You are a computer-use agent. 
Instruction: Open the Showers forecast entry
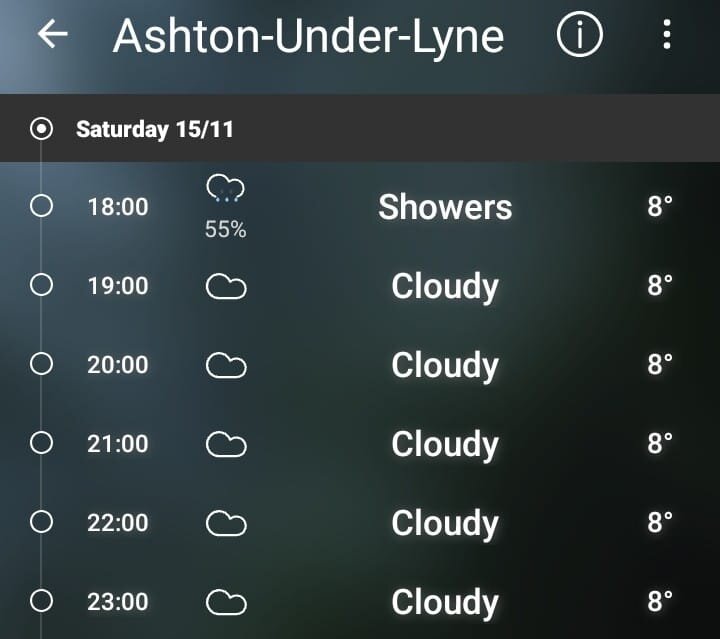pos(445,207)
